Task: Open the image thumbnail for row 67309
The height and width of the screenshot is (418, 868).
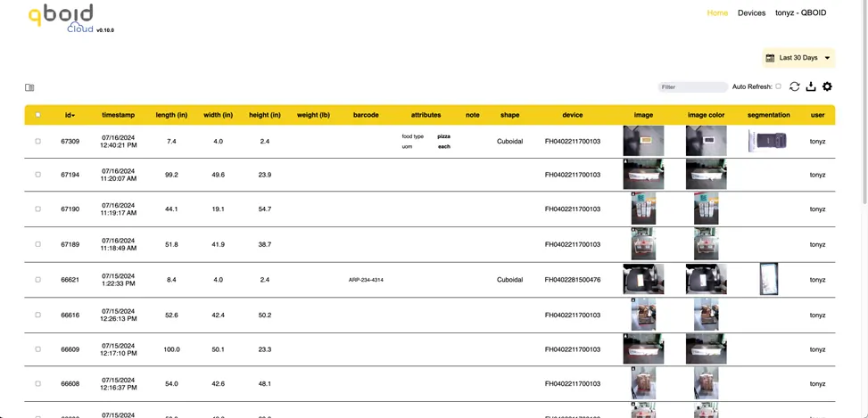Action: [643, 141]
